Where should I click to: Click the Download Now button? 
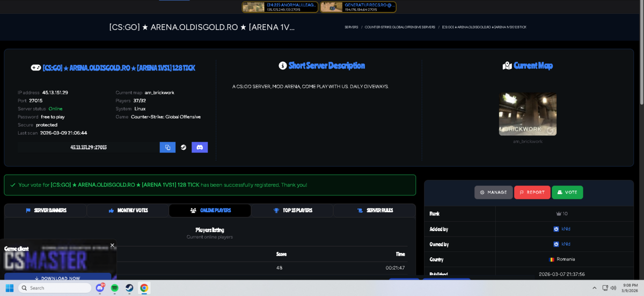pyautogui.click(x=57, y=278)
